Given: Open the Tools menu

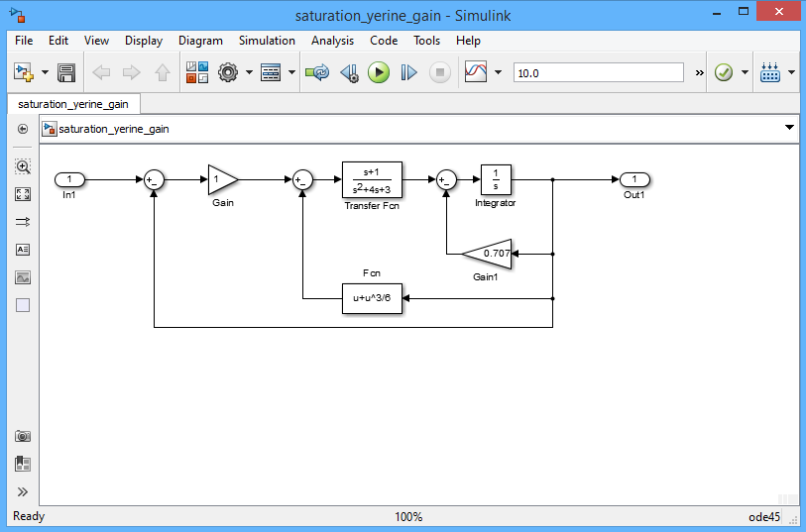Looking at the screenshot, I should click(426, 41).
